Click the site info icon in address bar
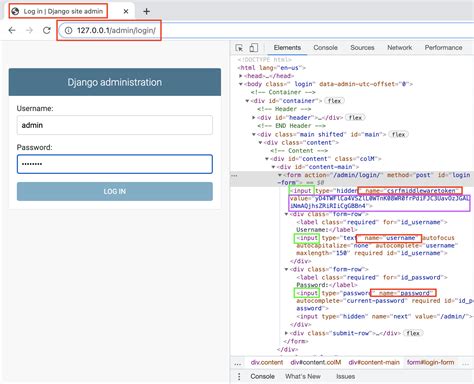474x384 pixels. click(x=68, y=30)
